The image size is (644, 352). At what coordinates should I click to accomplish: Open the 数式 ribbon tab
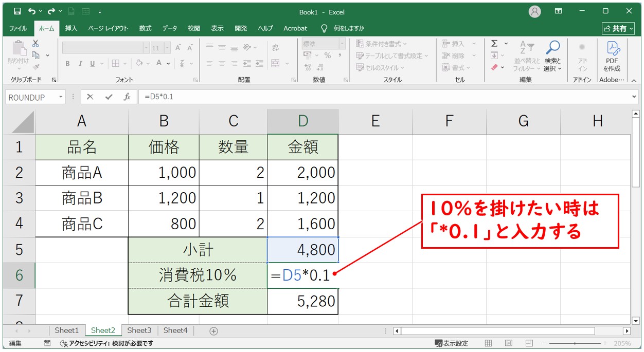coord(145,28)
